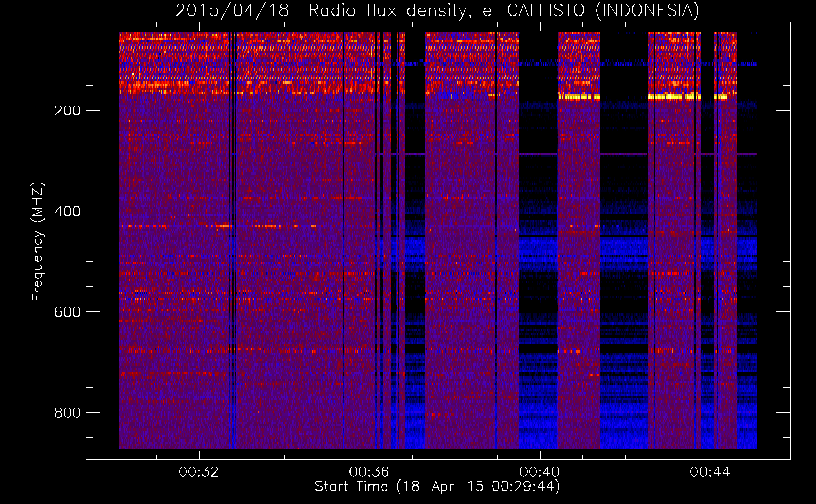
Task: Click the 'Start Time (18-Apr-15 00:29:44)' label
Action: pyautogui.click(x=437, y=487)
